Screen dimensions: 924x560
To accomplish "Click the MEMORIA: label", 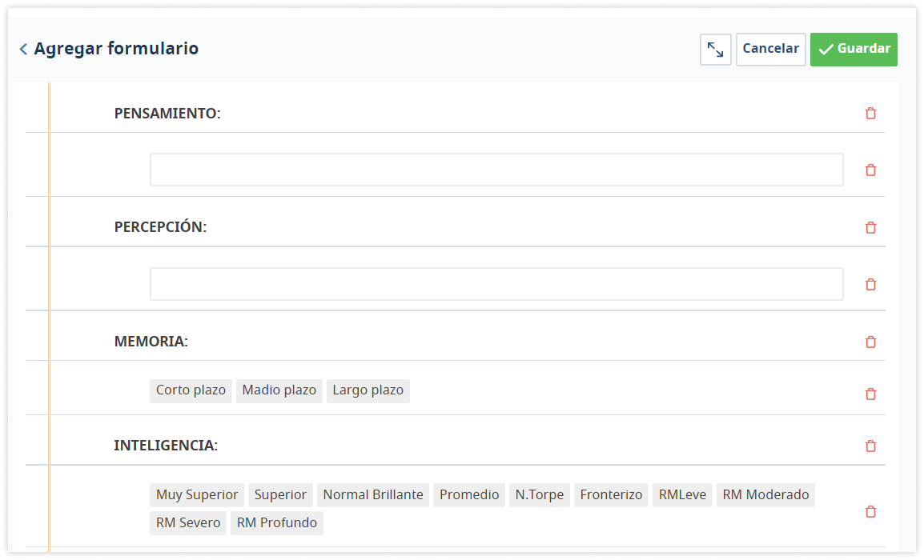I will point(151,342).
